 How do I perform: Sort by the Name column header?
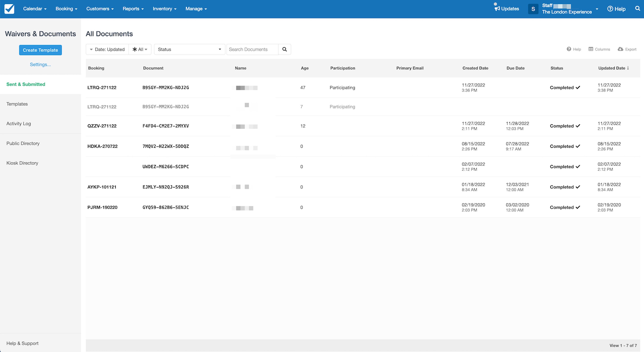[240, 68]
